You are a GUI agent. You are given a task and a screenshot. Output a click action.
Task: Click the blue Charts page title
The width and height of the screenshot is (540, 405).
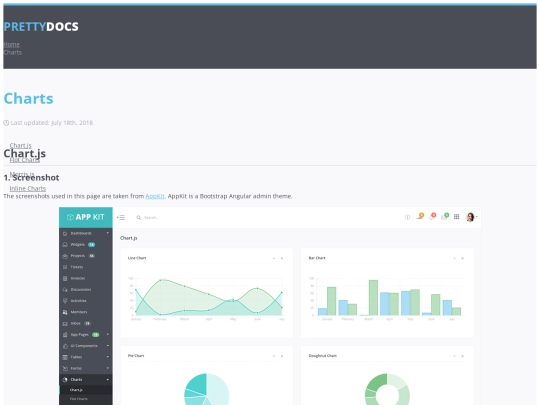[x=28, y=98]
